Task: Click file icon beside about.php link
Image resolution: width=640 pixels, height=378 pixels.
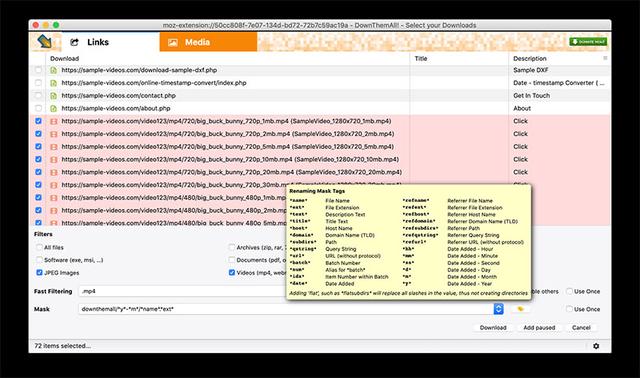Action: tap(53, 109)
